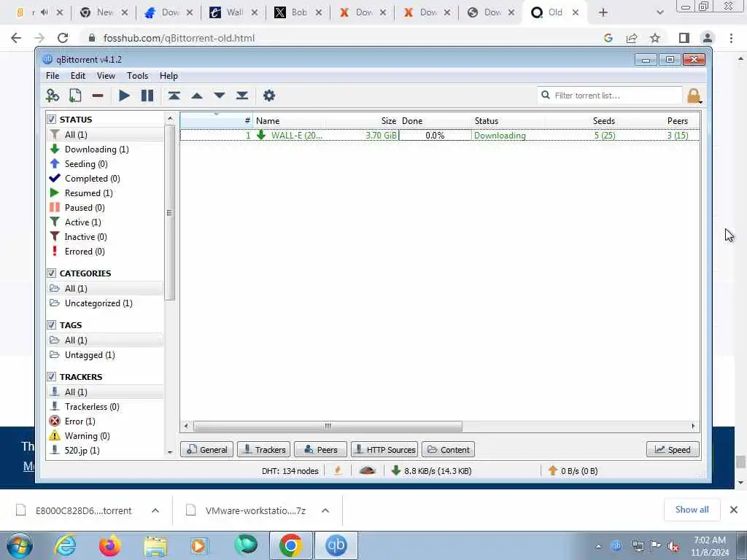Viewport: 747px width, 560px height.
Task: Move torrent to top of queue
Action: [174, 96]
